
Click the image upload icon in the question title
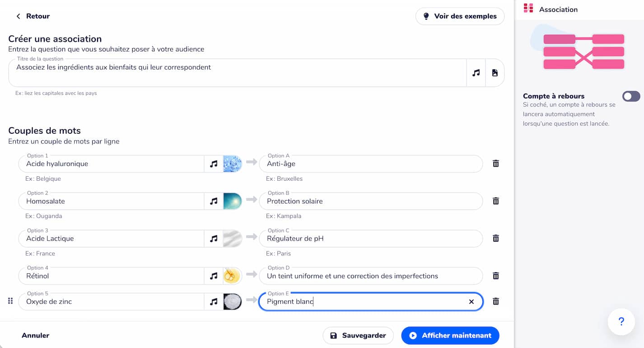tap(495, 73)
